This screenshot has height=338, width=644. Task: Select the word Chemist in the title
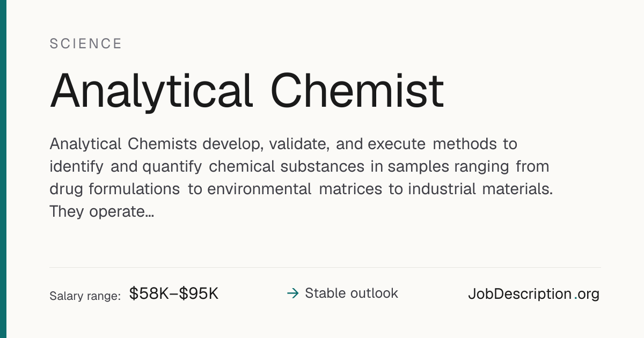(x=357, y=91)
